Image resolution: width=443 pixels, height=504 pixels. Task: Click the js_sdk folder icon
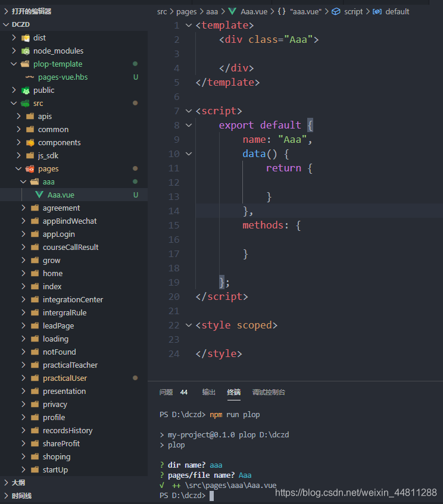[x=30, y=155]
